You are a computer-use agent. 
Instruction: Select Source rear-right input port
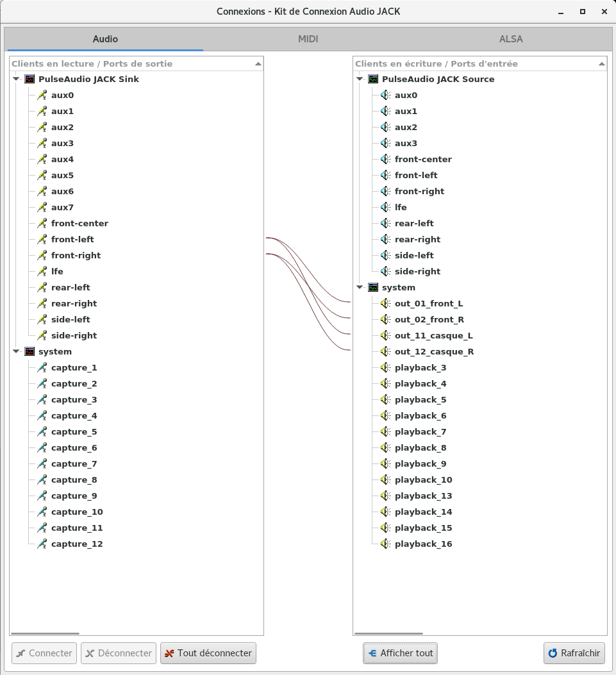pos(417,239)
